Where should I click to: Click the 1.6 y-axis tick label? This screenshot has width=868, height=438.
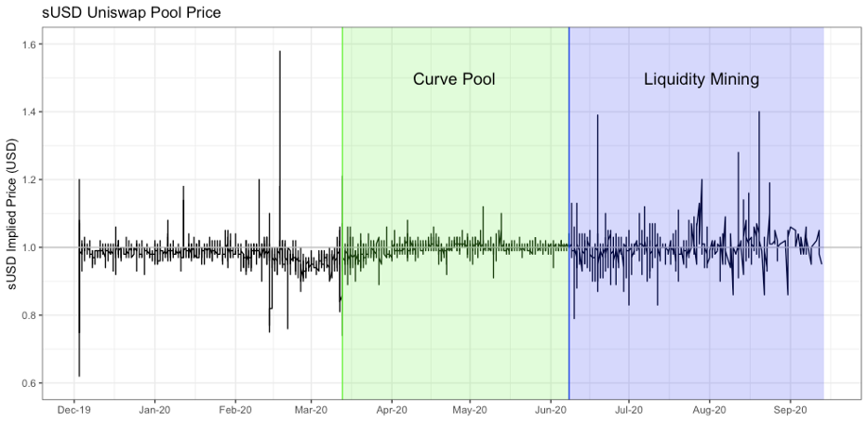[x=31, y=45]
